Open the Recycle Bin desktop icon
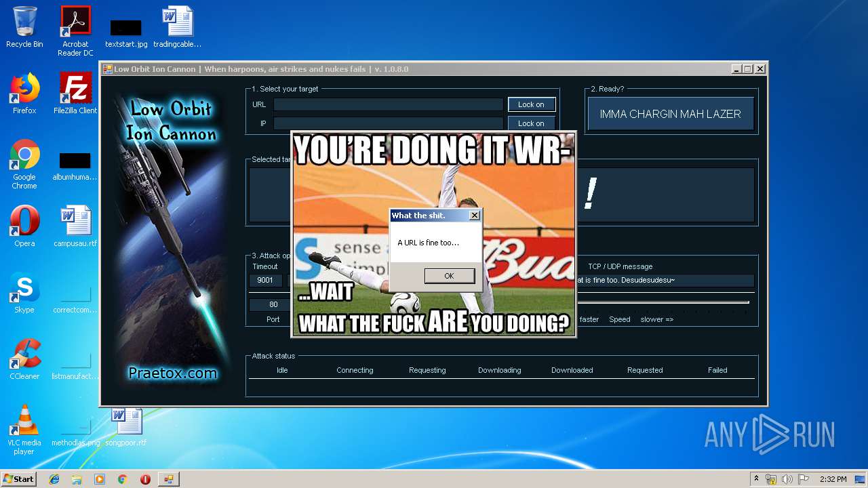Image resolution: width=868 pixels, height=488 pixels. (x=24, y=27)
